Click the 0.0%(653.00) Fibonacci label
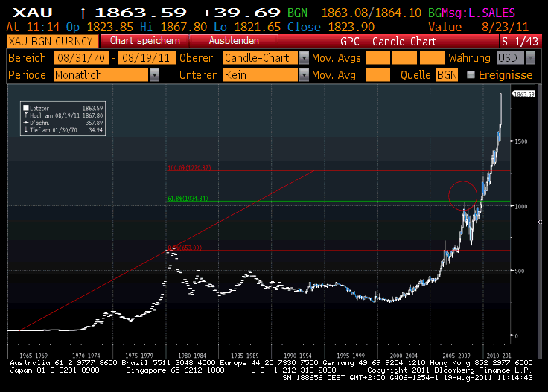This screenshot has width=548, height=392. point(185,248)
